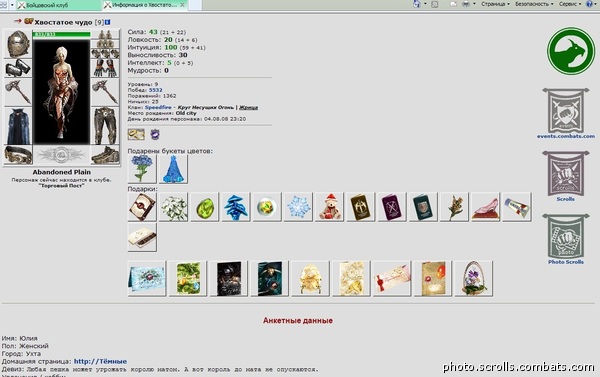
Task: Click the white flowers bouquet gift
Action: coord(173,207)
